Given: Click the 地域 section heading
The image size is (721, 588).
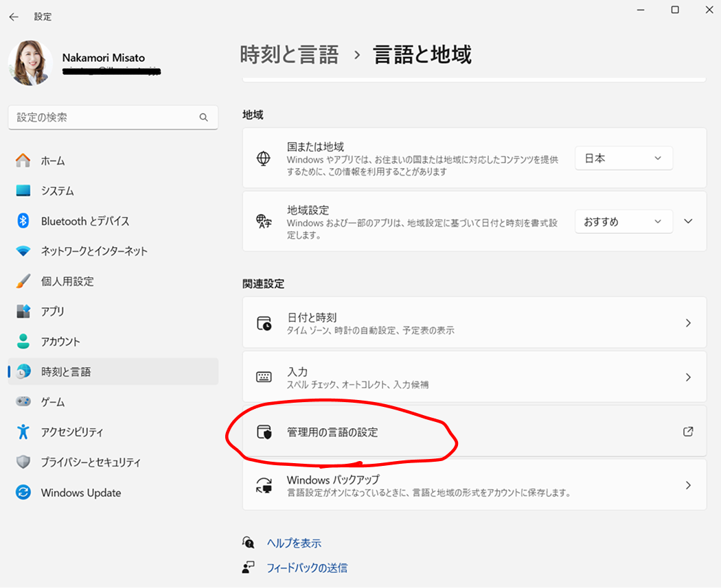Looking at the screenshot, I should click(253, 115).
